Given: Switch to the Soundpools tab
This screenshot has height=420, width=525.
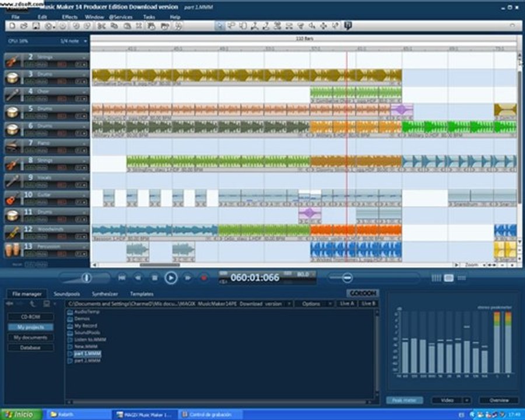Looking at the screenshot, I should pyautogui.click(x=66, y=294).
